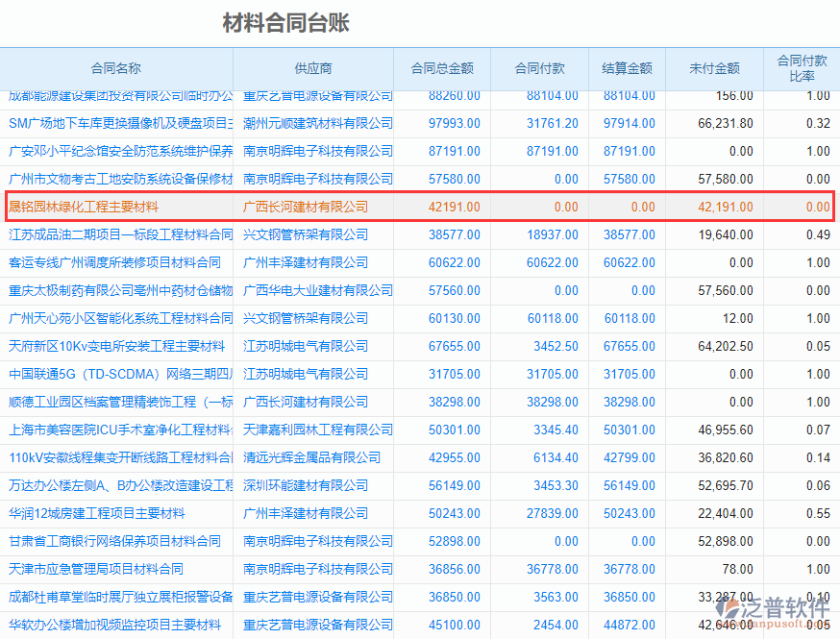Open the 甘肃省工商银行网络保养项目材料合同 contract
The image size is (840, 639).
(x=114, y=541)
